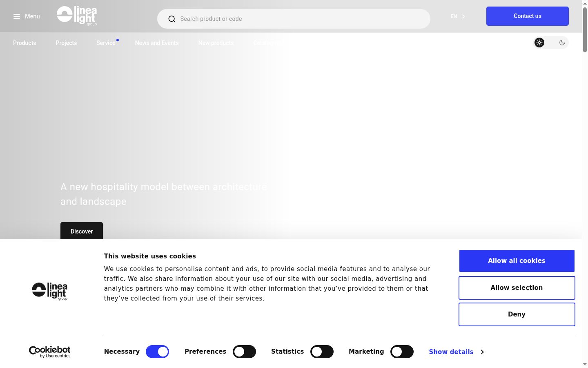This screenshot has width=588, height=368.
Task: Select the light mode sun icon
Action: [x=539, y=43]
